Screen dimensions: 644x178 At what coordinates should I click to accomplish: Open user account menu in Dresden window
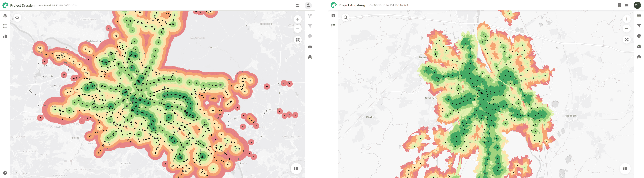click(308, 5)
